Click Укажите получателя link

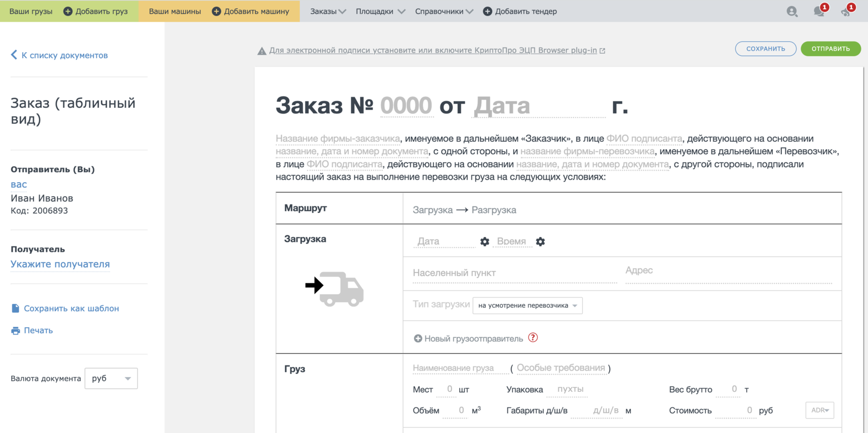pyautogui.click(x=60, y=264)
